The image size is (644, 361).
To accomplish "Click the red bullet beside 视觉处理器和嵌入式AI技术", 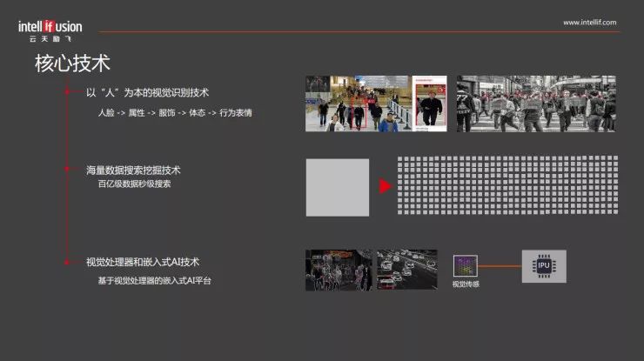I will 67,262.
